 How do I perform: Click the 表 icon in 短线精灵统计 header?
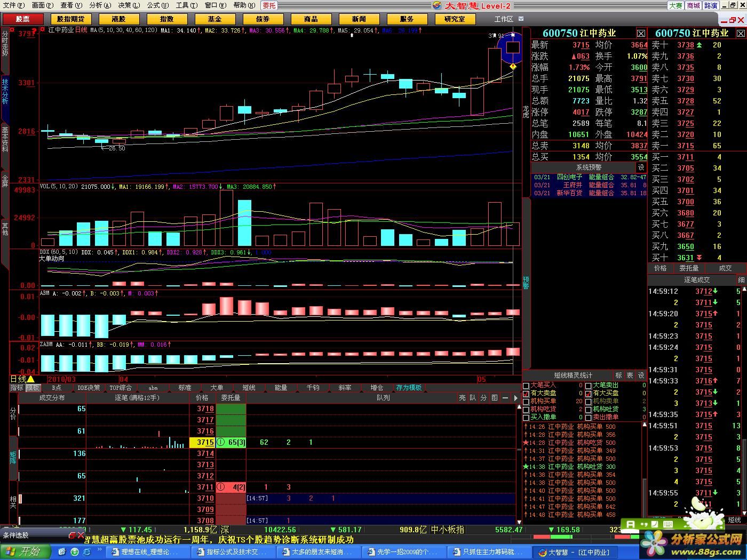coord(630,375)
